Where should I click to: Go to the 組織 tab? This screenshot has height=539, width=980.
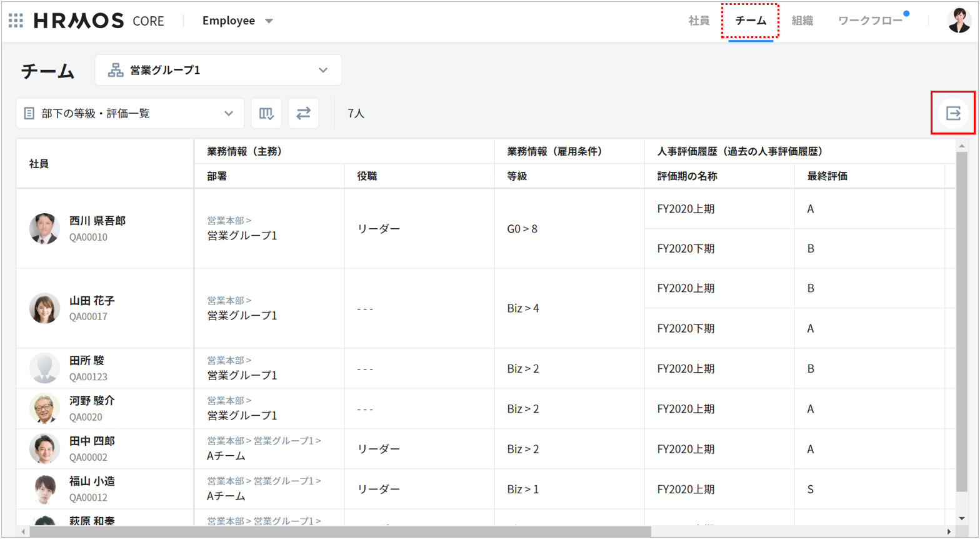point(802,21)
